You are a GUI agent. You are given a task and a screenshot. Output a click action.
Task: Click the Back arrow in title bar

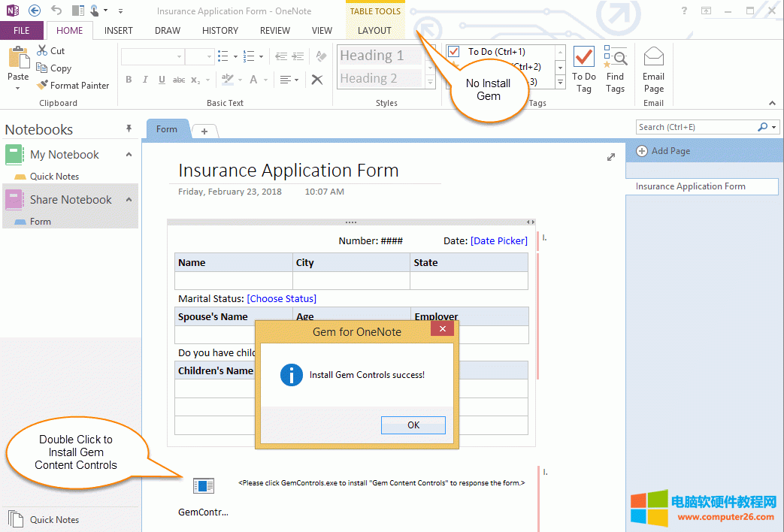click(x=34, y=11)
